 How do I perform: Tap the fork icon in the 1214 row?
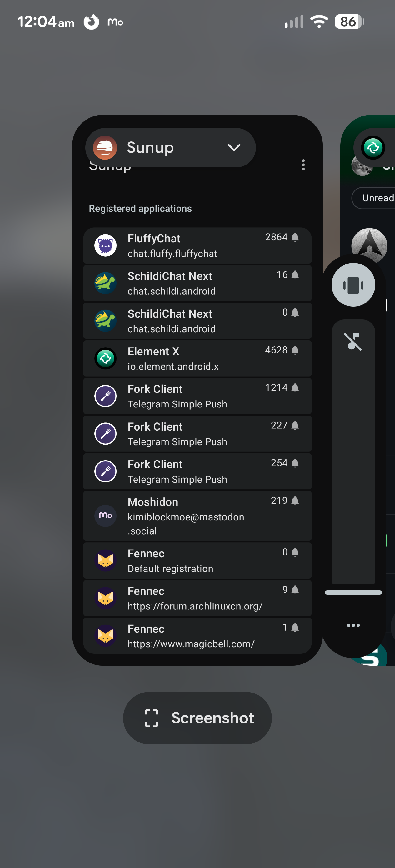(x=106, y=396)
